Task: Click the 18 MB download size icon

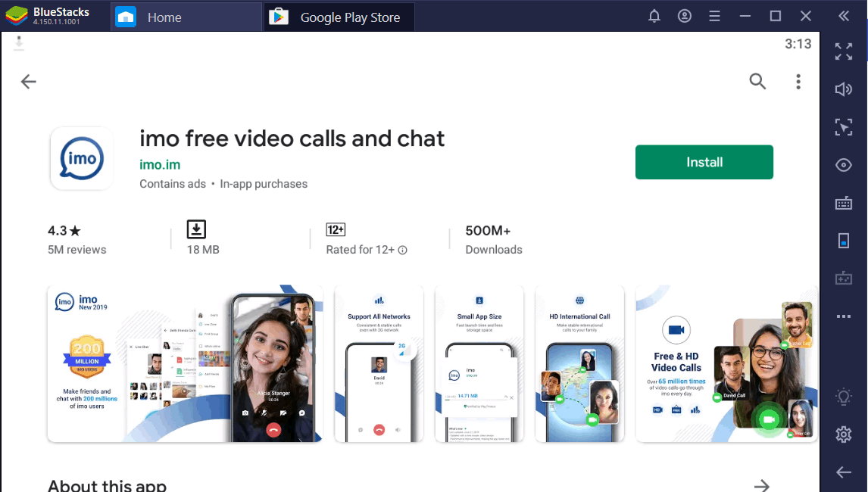Action: 196,229
